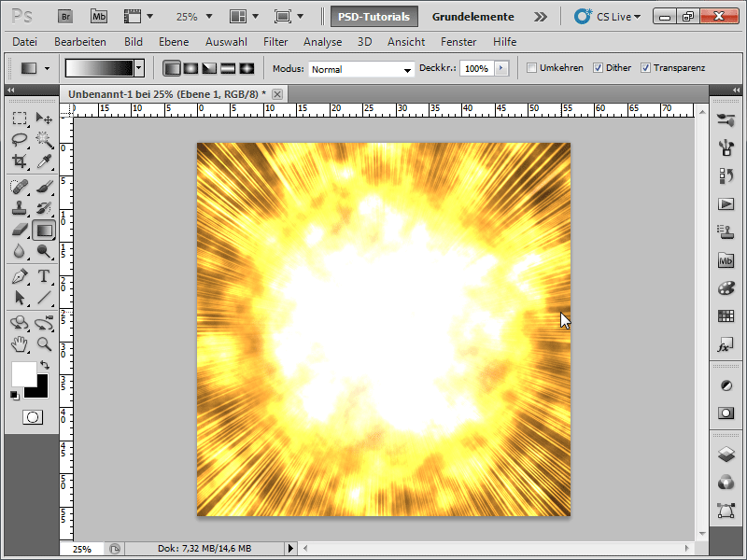Select the 3D Rotate tool

point(20,323)
